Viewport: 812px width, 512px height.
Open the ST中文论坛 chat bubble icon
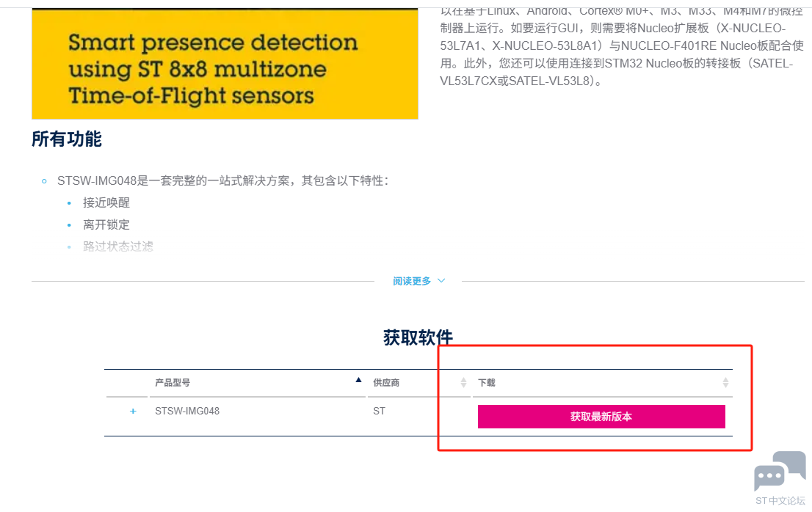pos(780,471)
